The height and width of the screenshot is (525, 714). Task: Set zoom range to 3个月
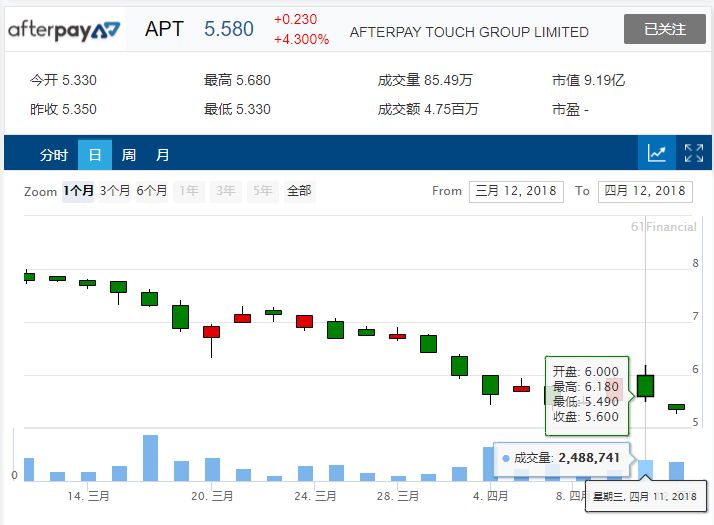pyautogui.click(x=115, y=191)
